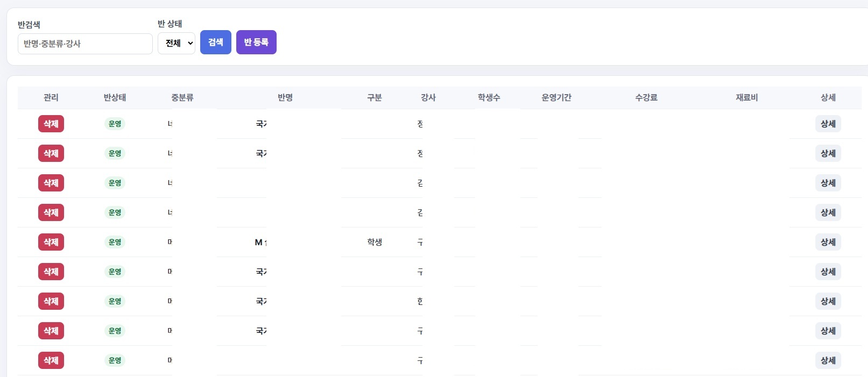Click the 관리 column header
The image size is (868, 377).
pyautogui.click(x=51, y=97)
